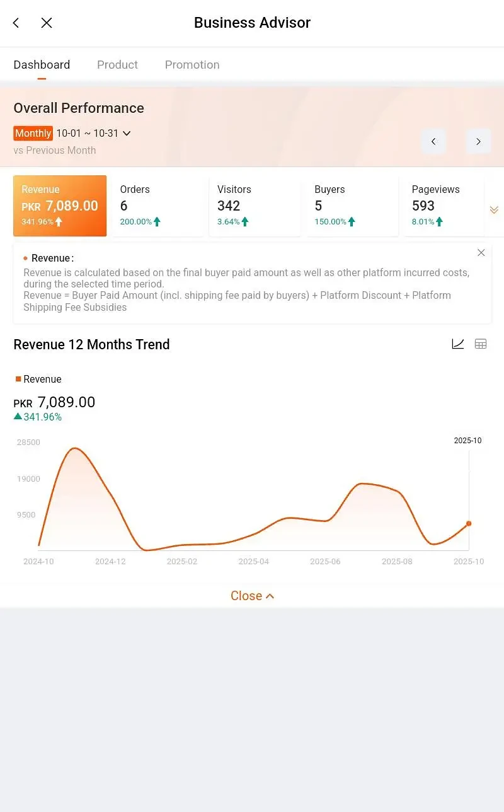Go to previous month arrow
This screenshot has height=812, width=504.
(x=433, y=141)
